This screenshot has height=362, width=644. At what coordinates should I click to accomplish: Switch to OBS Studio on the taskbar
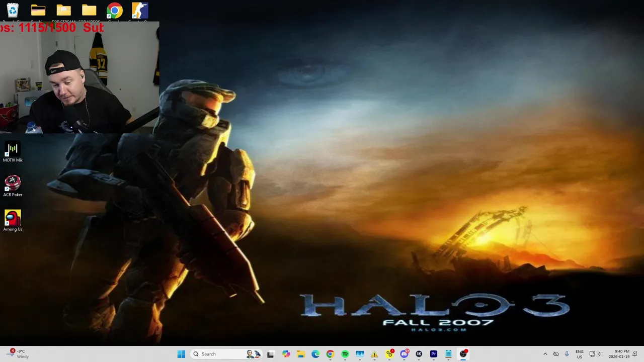pos(463,354)
